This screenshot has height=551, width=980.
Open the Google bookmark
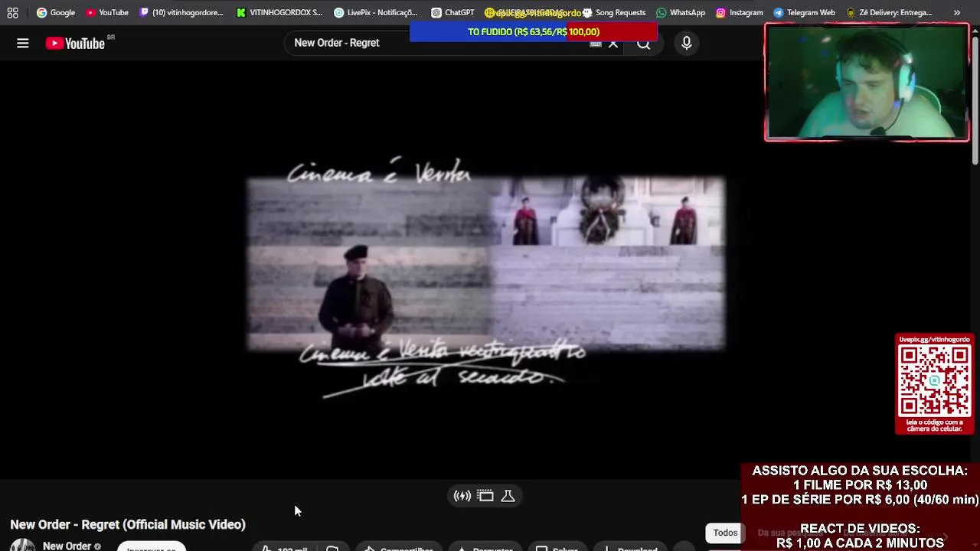56,12
